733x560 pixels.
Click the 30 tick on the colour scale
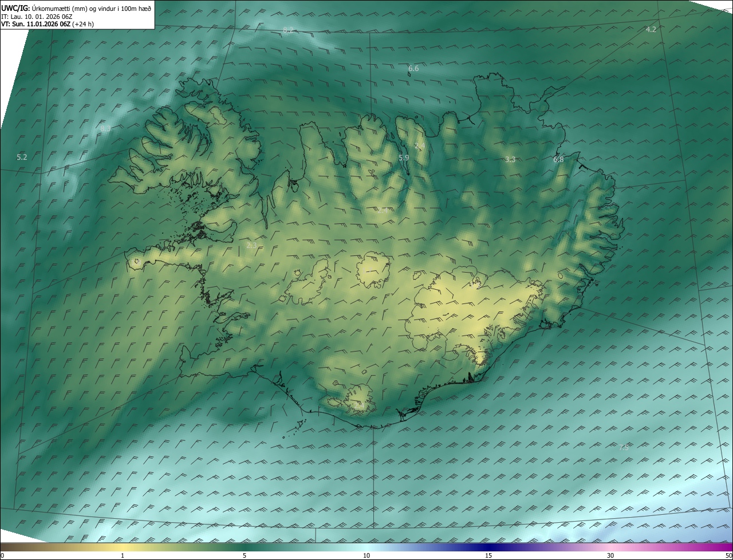pyautogui.click(x=610, y=555)
